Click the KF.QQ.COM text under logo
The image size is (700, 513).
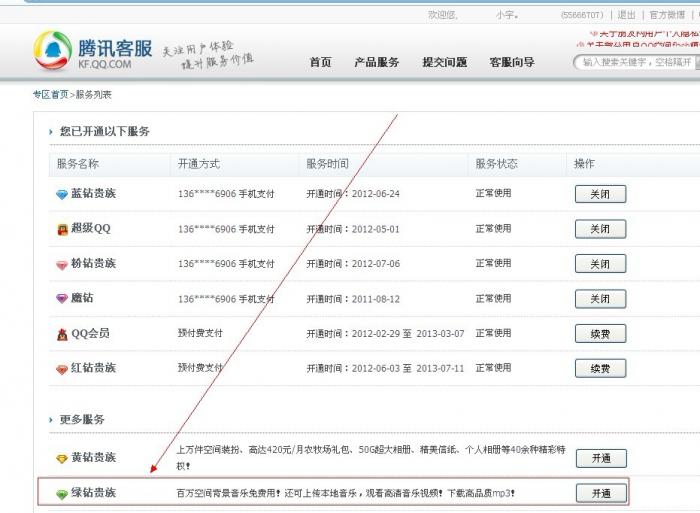[x=104, y=64]
